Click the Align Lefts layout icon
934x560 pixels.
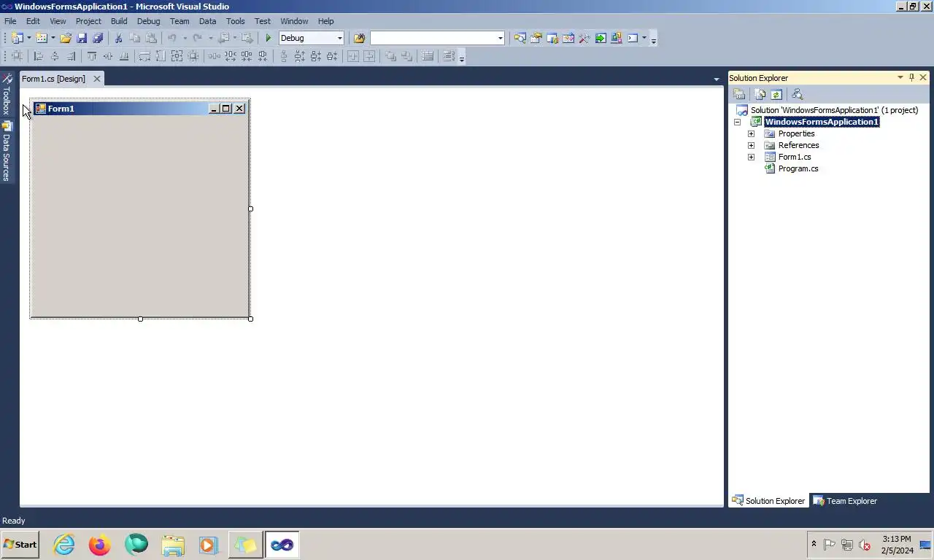[39, 56]
